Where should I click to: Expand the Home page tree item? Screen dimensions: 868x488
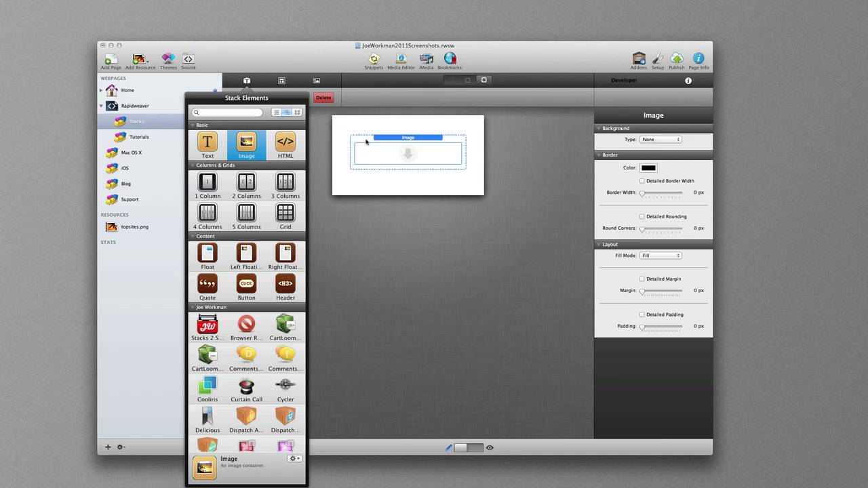point(101,90)
